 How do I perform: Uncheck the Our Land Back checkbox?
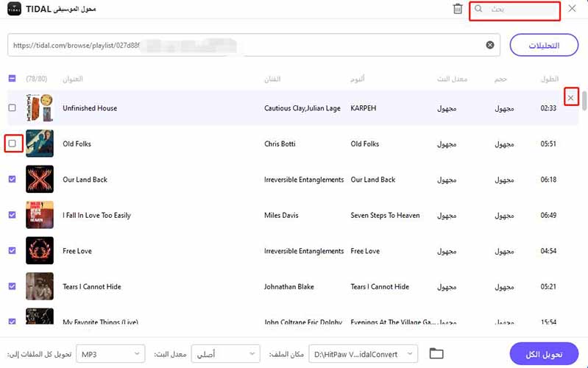click(12, 179)
